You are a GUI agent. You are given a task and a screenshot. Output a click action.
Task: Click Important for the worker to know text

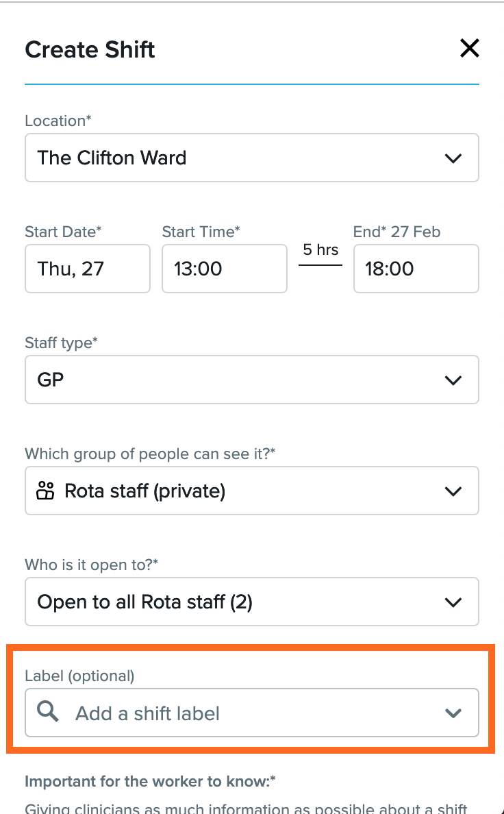(x=150, y=781)
